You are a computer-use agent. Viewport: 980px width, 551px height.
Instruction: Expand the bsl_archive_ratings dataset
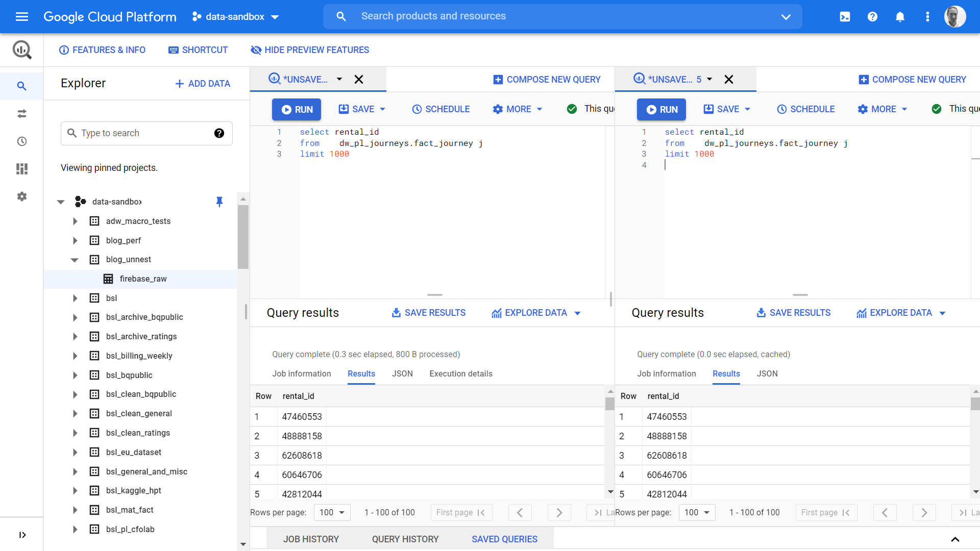click(75, 336)
